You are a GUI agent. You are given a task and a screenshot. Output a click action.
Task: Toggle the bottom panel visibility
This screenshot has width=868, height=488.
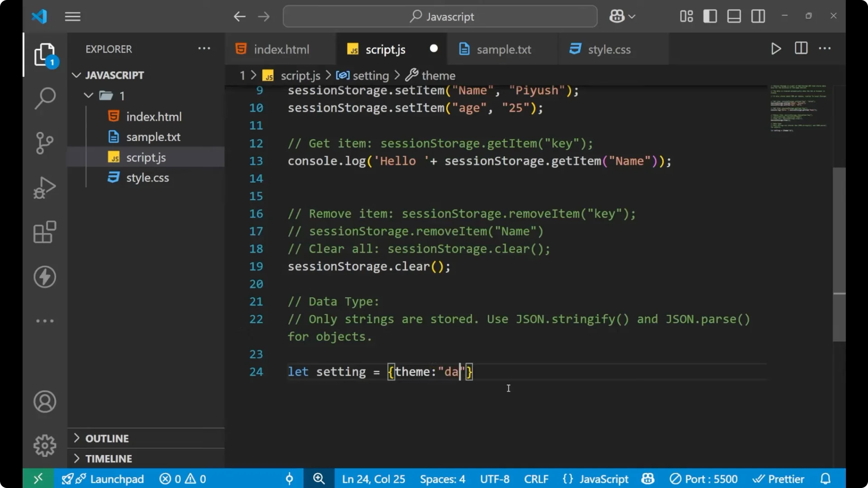734,16
